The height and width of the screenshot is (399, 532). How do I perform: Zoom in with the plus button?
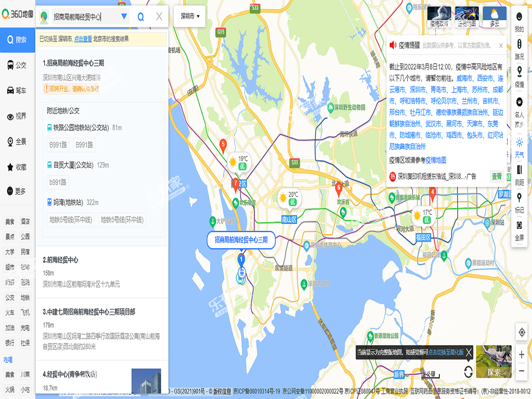coord(521,355)
